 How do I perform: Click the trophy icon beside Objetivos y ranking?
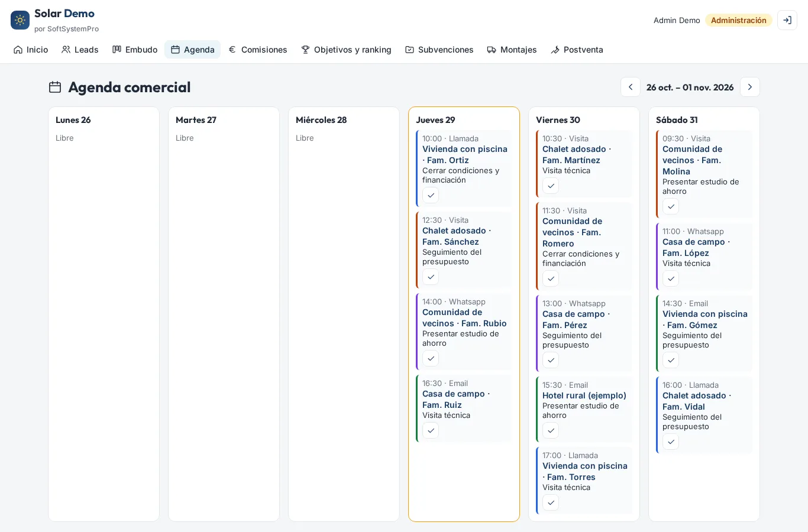[305, 50]
